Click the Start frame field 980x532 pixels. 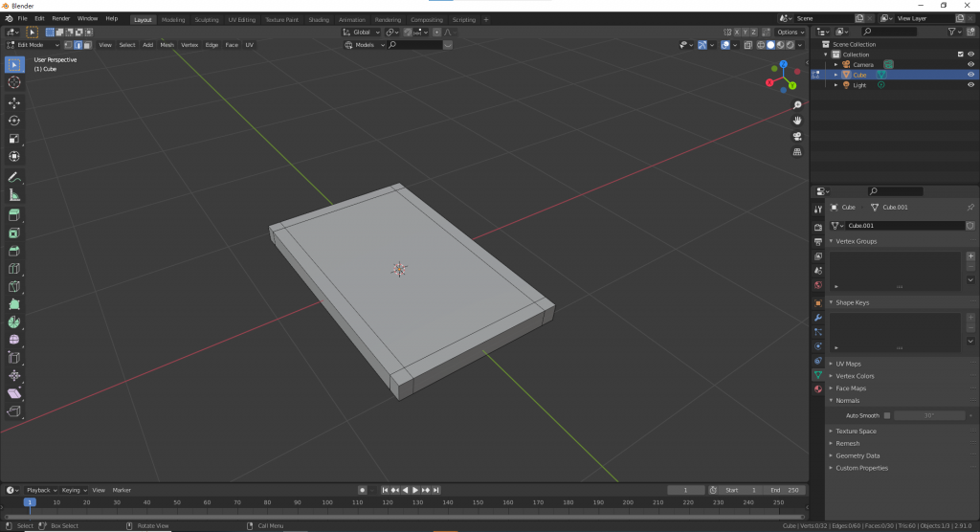(x=742, y=490)
